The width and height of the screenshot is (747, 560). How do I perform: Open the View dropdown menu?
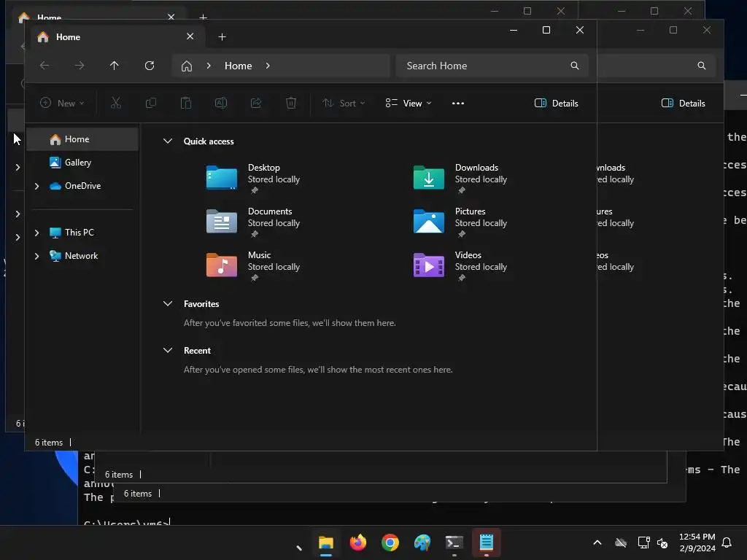click(409, 104)
